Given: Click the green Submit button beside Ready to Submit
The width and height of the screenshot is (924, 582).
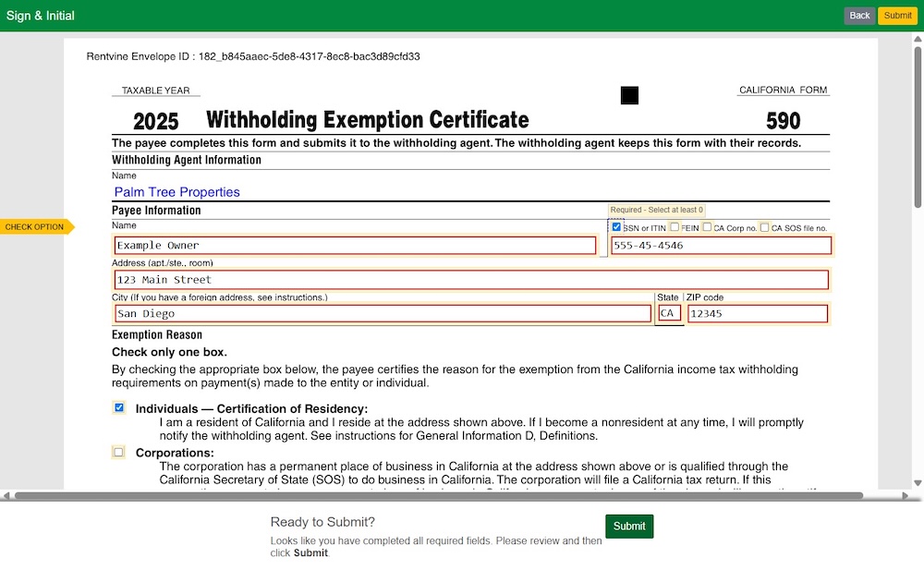Looking at the screenshot, I should coord(629,526).
